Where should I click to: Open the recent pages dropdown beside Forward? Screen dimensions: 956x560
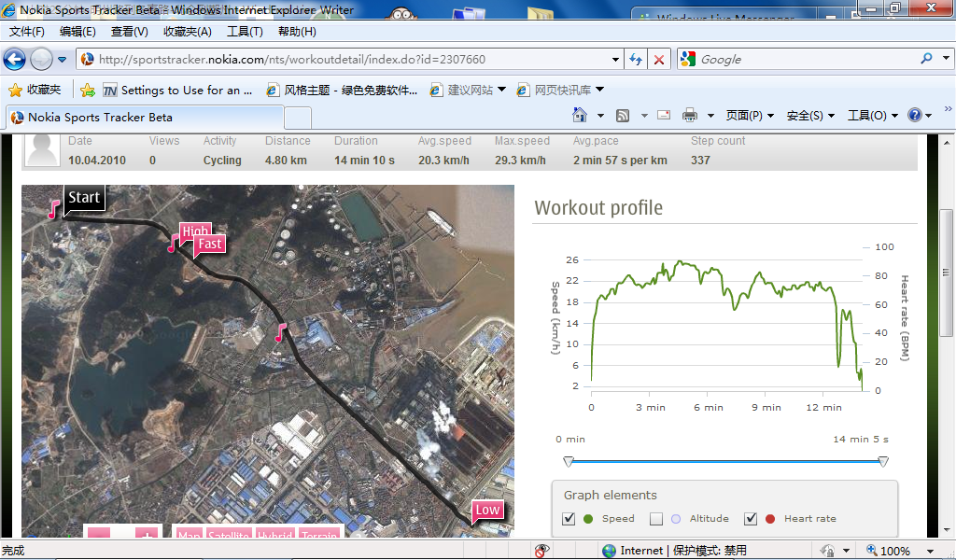[x=62, y=60]
